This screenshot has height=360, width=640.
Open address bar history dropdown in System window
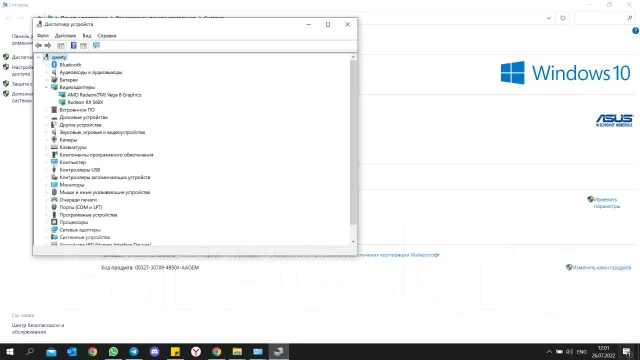point(549,18)
